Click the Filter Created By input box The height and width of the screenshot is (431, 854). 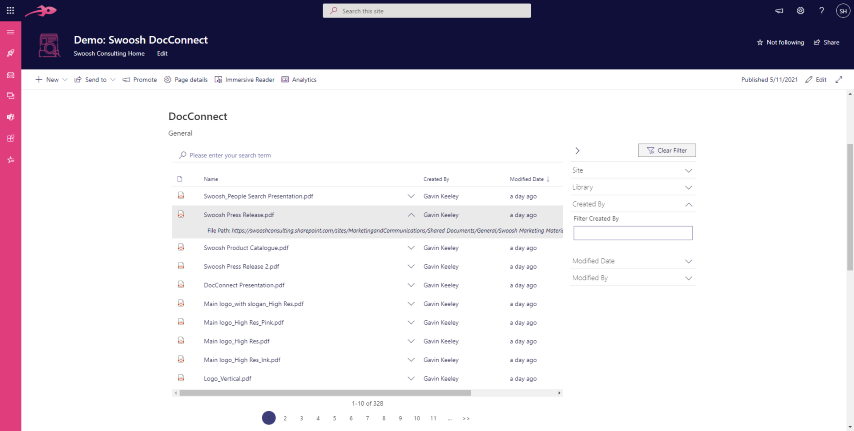click(633, 233)
